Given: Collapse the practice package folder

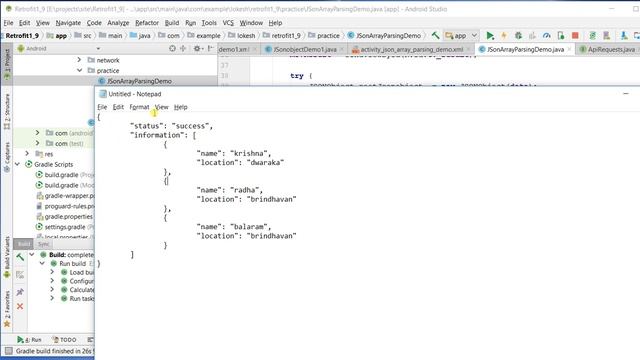Looking at the screenshot, I should point(79,70).
